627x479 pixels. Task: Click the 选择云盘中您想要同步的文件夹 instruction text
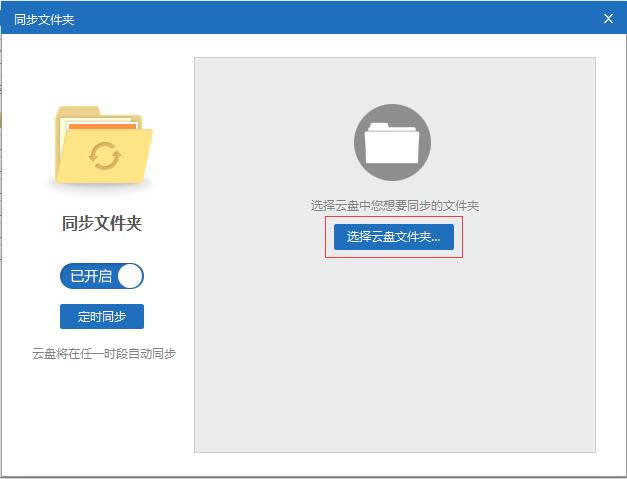coord(394,205)
